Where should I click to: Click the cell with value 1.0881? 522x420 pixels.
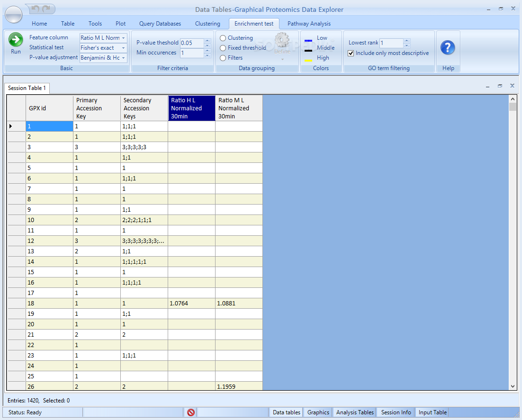coord(239,303)
